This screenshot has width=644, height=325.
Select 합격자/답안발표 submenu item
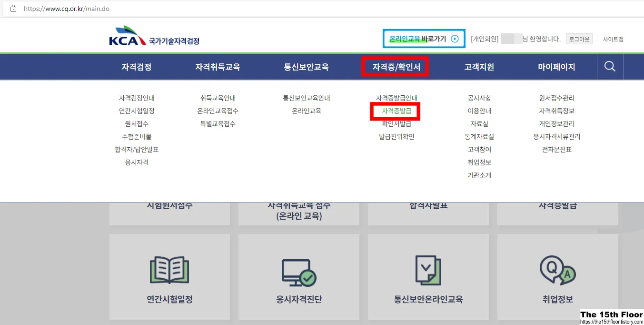137,150
